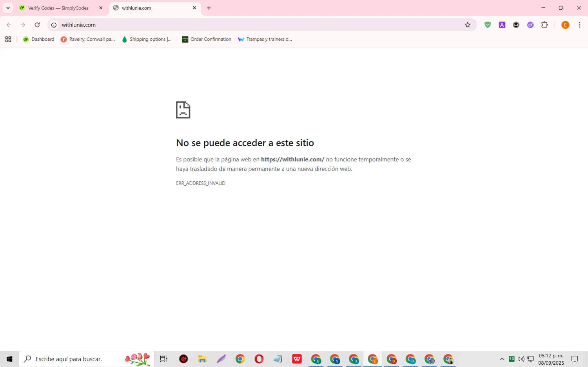Open File Explorer from the taskbar
Image resolution: width=588 pixels, height=367 pixels.
(202, 359)
